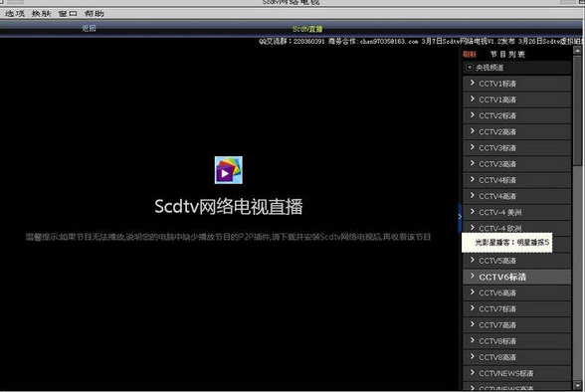Open the CCTV4高清 channel
Viewport: 585px width, 392px height.
[x=517, y=196]
